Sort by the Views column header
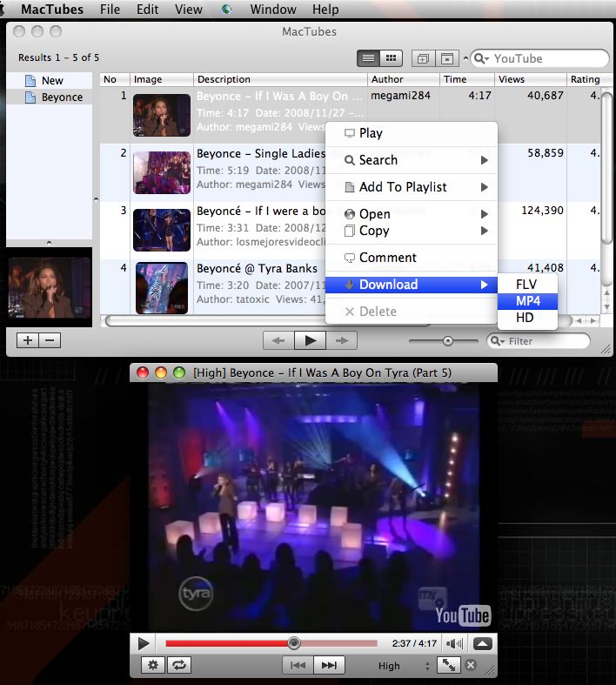Image resolution: width=616 pixels, height=685 pixels. (531, 79)
